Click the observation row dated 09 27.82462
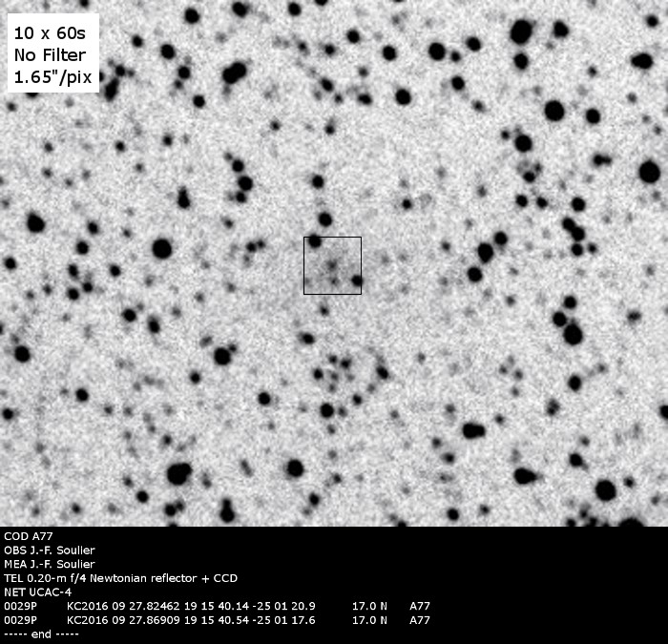 pyautogui.click(x=218, y=606)
